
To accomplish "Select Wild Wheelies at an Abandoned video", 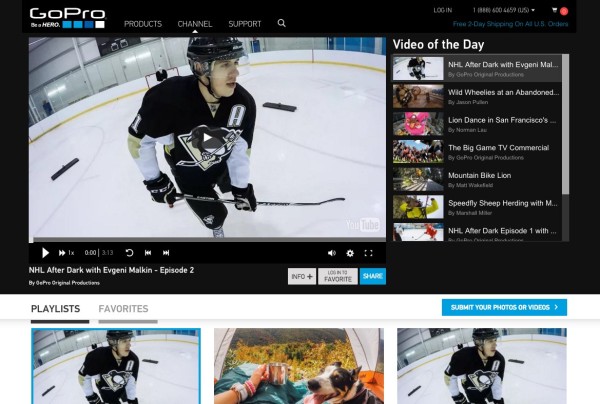I will (x=477, y=96).
